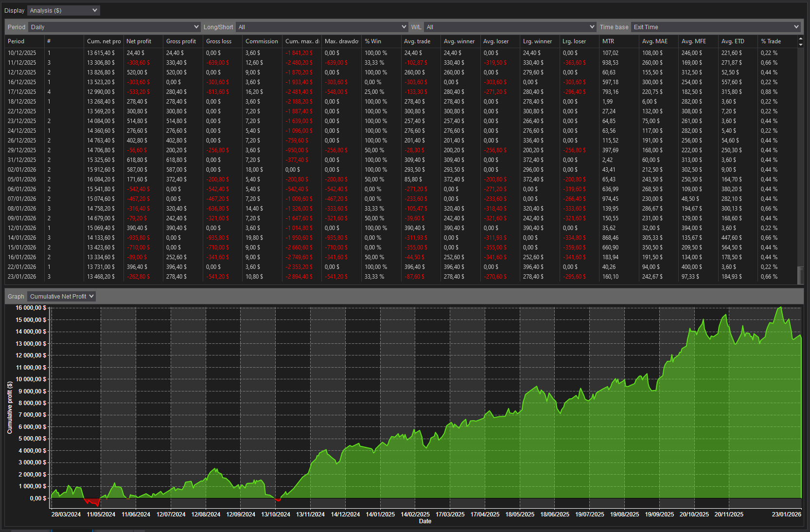The width and height of the screenshot is (810, 532).
Task: Sort by the Commission column header
Action: click(262, 41)
